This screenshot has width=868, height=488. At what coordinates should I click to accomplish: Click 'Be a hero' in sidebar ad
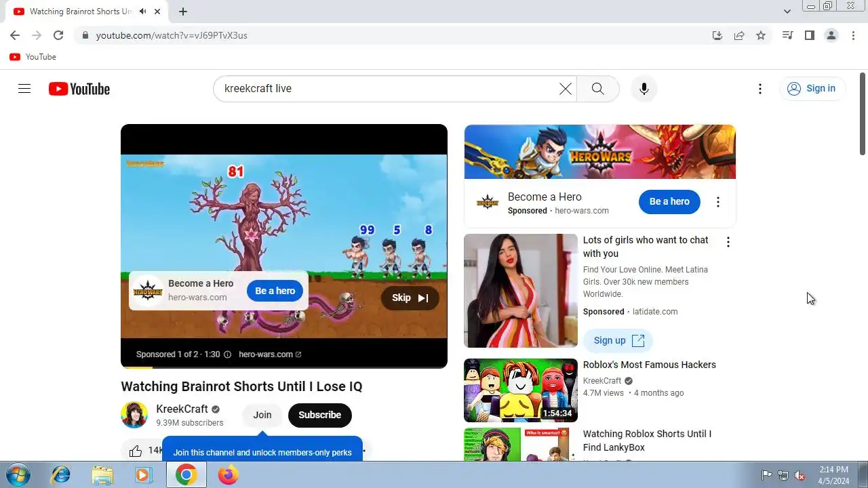click(x=669, y=201)
